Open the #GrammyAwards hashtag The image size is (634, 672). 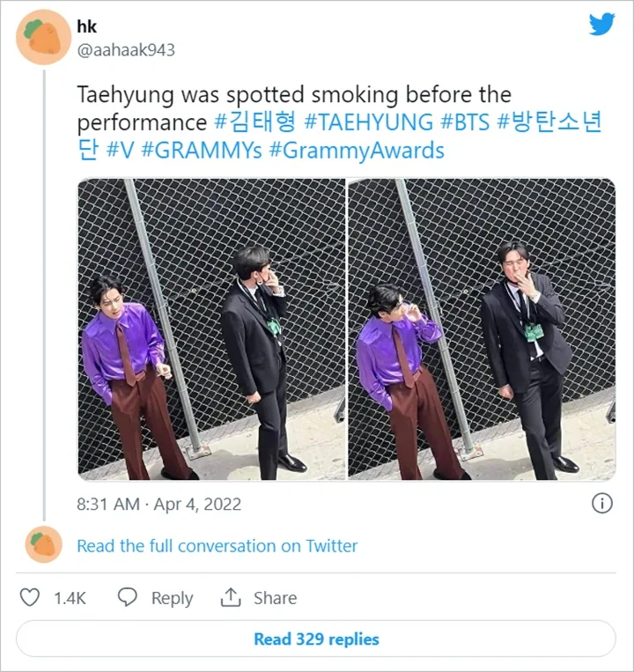point(357,150)
